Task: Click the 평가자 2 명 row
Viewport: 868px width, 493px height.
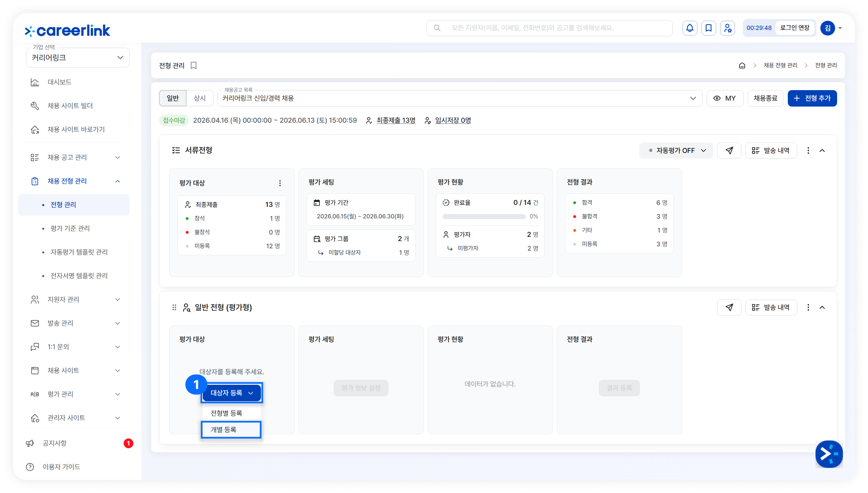Action: 490,234
